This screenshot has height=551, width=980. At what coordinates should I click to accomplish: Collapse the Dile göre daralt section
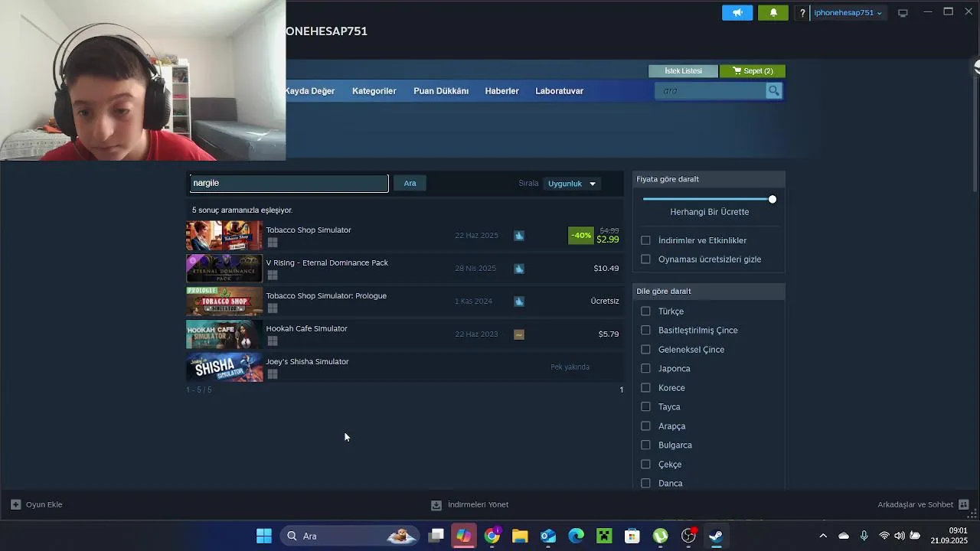click(709, 292)
